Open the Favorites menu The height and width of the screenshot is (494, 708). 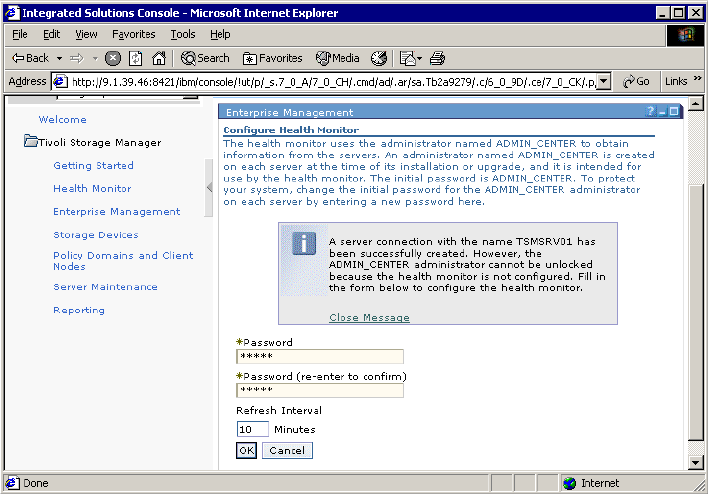coord(134,34)
